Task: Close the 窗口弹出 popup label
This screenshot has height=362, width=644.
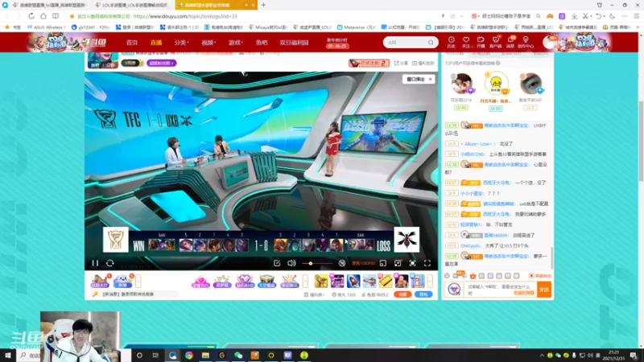Action: point(430,79)
